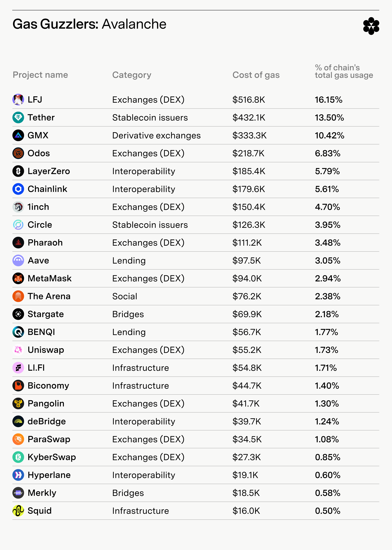
Task: Click the Squid yellow logo icon
Action: point(18,511)
